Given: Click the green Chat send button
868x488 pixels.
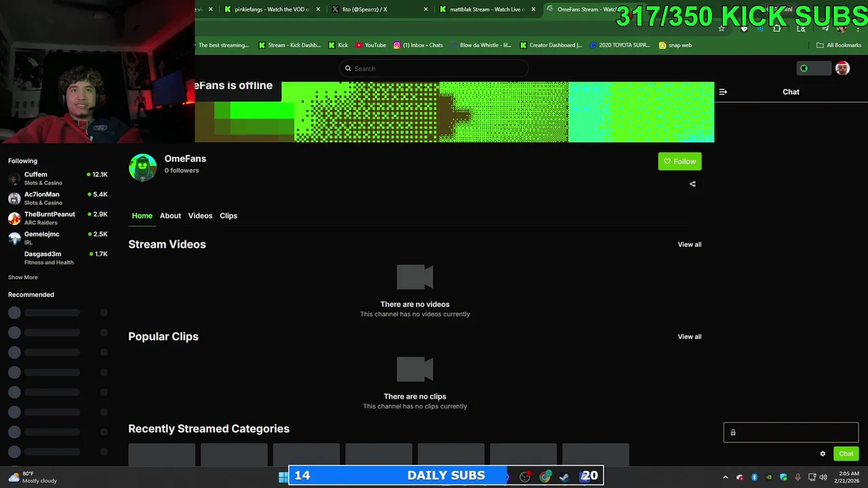Looking at the screenshot, I should pyautogui.click(x=846, y=454).
